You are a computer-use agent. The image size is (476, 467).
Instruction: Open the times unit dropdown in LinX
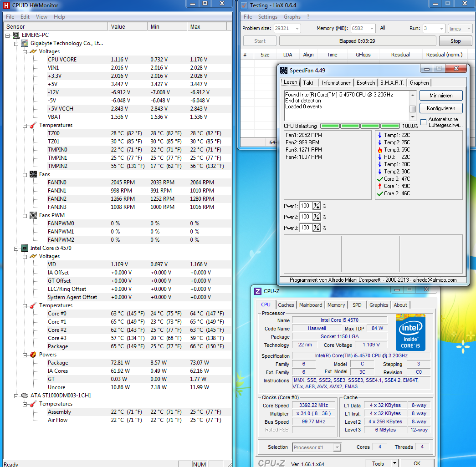coord(469,29)
